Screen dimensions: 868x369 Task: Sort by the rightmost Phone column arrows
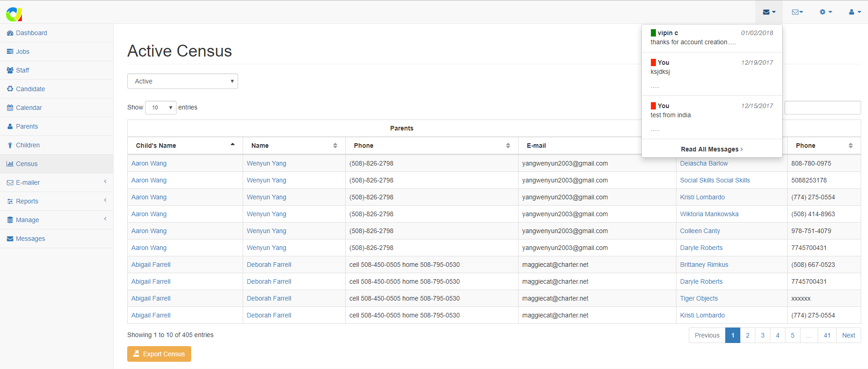pos(850,146)
